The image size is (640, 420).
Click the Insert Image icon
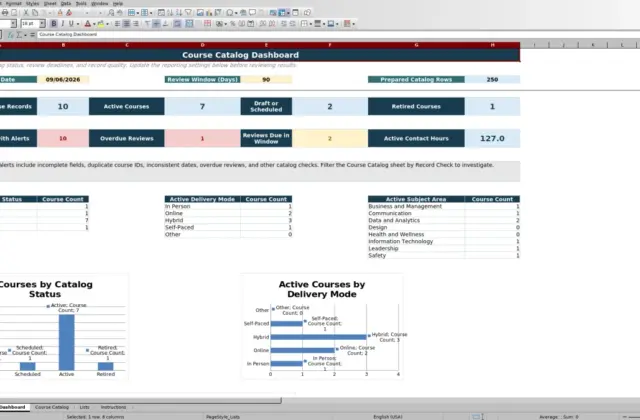tap(200, 13)
